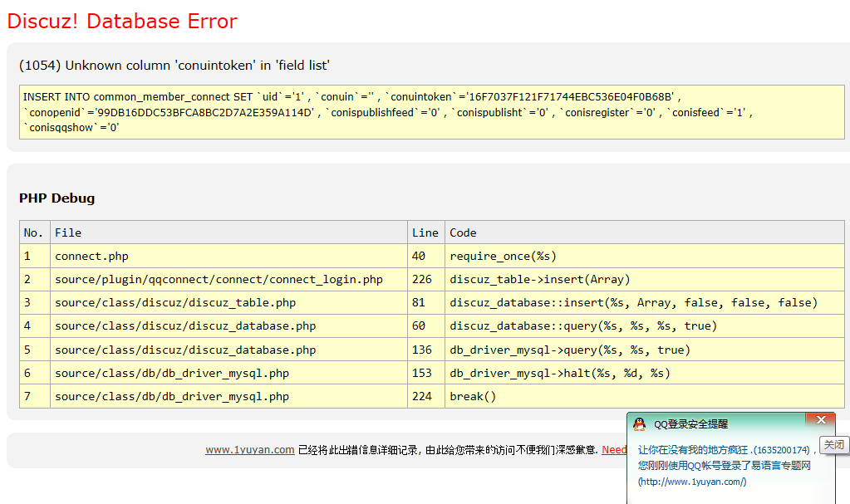850x504 pixels.
Task: Click the QQ login notification message text
Action: pos(723,458)
